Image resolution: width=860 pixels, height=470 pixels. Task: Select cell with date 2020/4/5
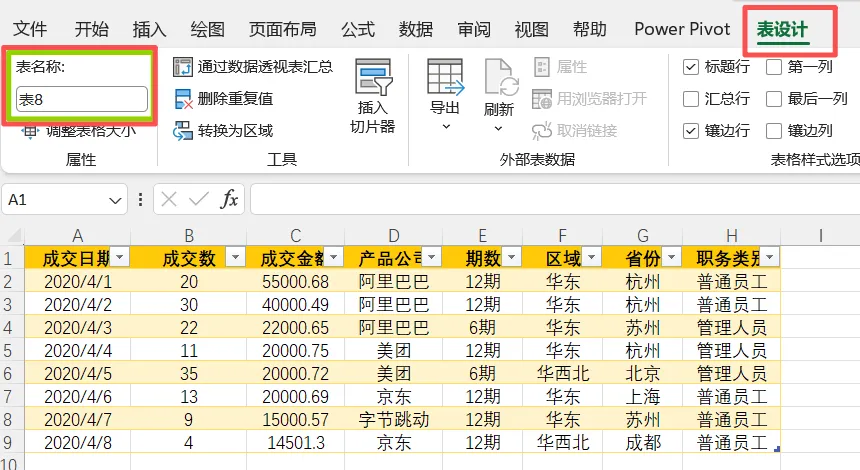77,373
